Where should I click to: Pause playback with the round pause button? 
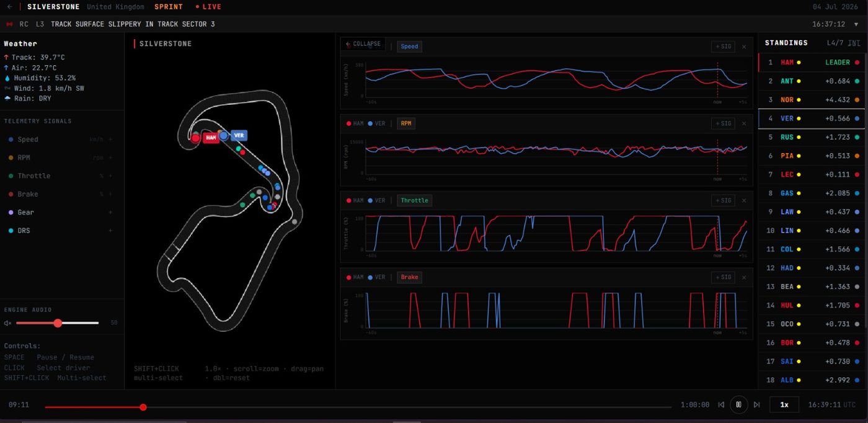click(738, 404)
